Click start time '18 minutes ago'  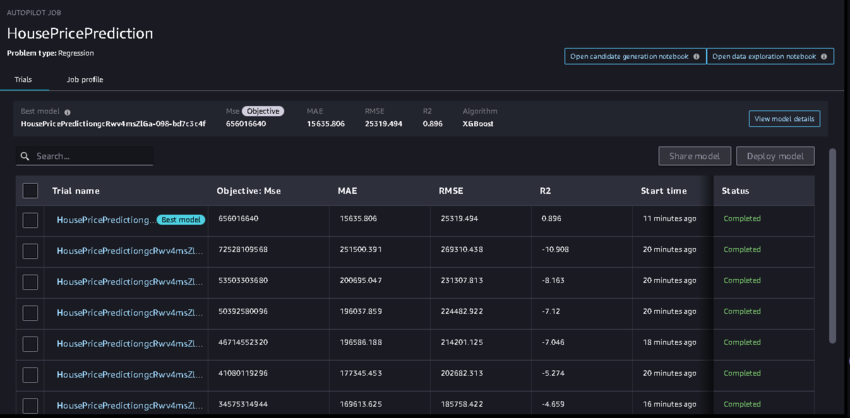point(669,342)
